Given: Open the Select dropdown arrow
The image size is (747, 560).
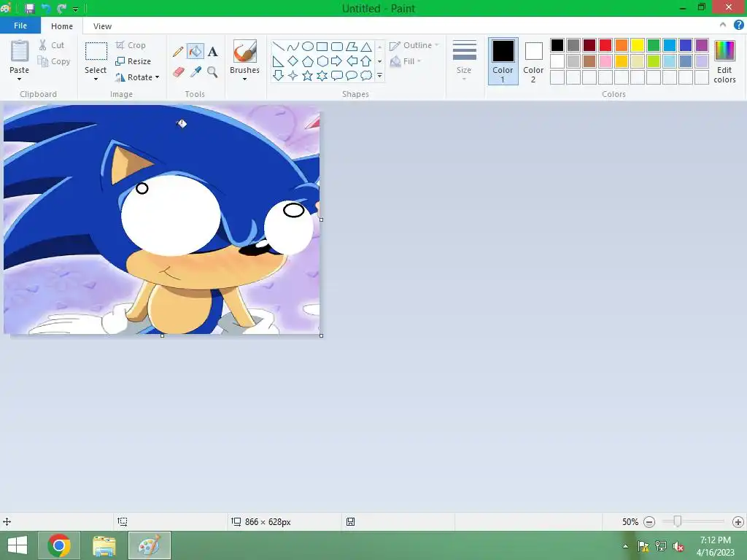Looking at the screenshot, I should point(96,79).
